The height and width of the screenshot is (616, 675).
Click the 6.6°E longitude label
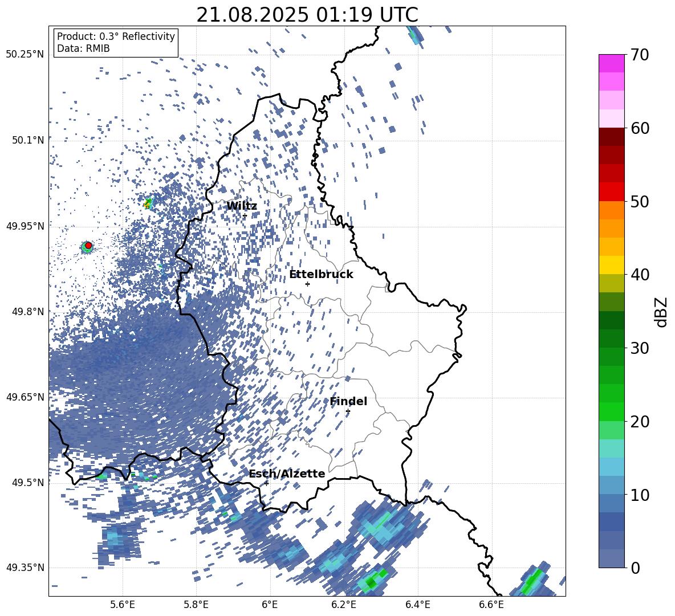click(x=491, y=605)
